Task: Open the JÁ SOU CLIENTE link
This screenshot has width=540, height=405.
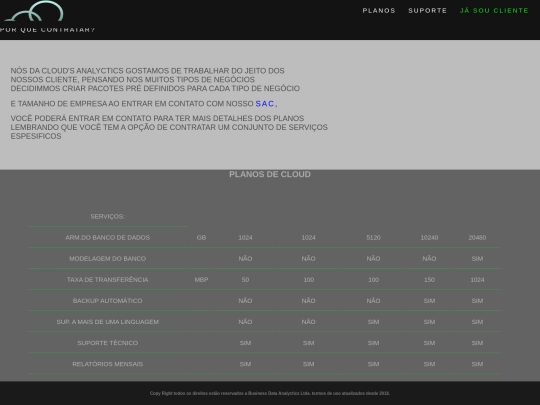Action: (x=494, y=11)
